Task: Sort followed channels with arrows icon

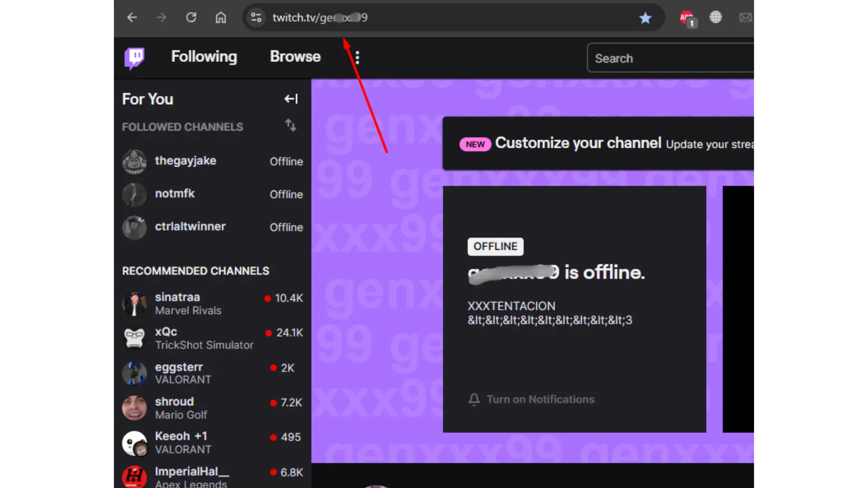Action: [x=291, y=125]
